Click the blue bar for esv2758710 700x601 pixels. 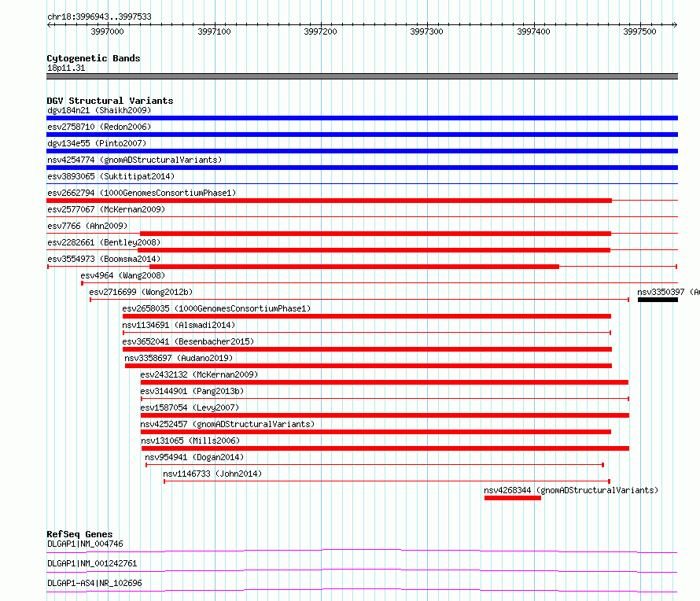362,135
